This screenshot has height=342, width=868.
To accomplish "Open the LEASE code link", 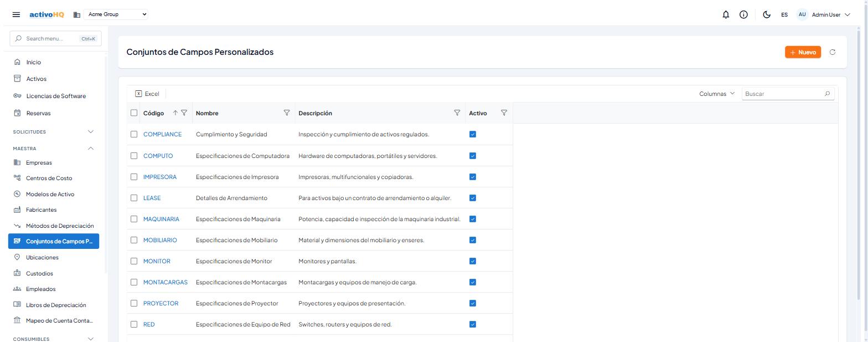I will tap(152, 198).
